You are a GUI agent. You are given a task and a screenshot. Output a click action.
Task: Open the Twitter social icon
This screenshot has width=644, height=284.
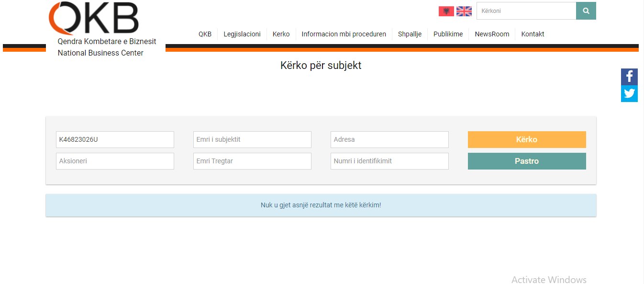[x=629, y=93]
